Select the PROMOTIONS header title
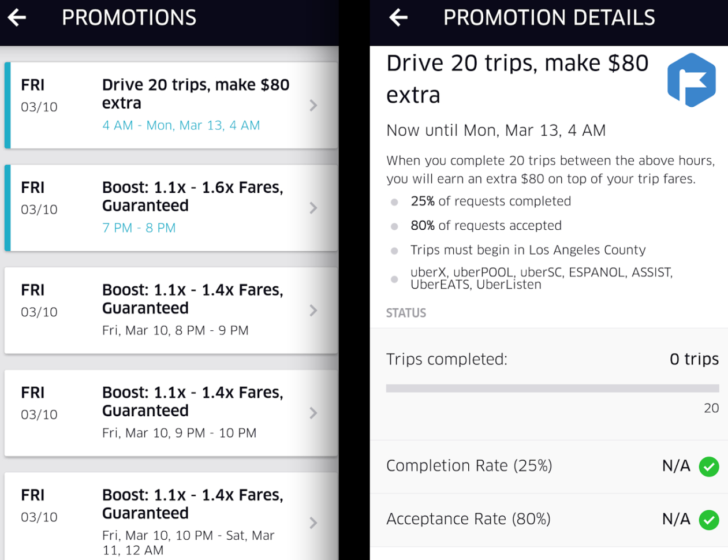This screenshot has width=728, height=560. pos(129,17)
